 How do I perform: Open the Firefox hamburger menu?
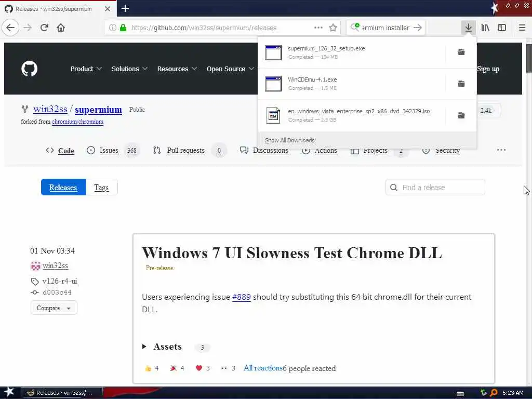(x=522, y=28)
